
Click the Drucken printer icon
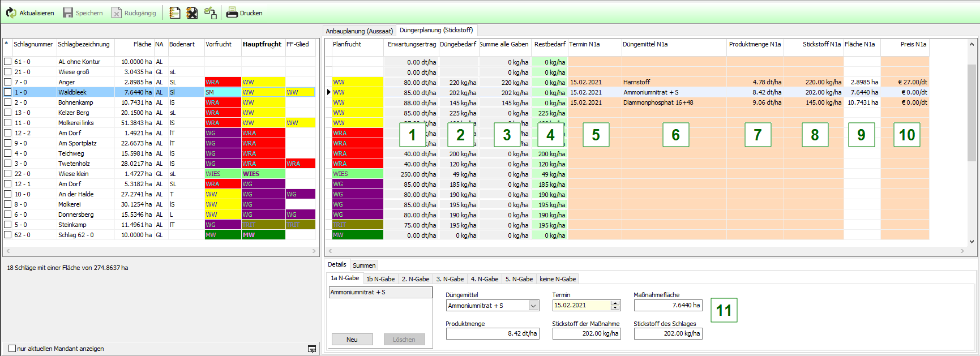[x=232, y=13]
